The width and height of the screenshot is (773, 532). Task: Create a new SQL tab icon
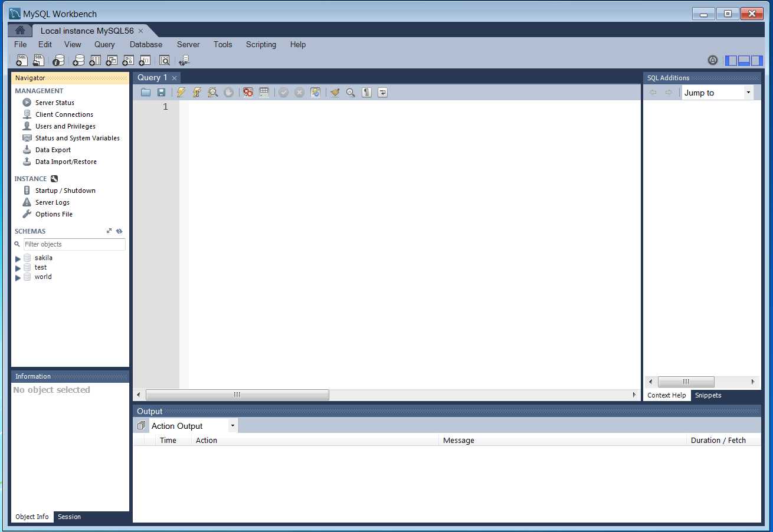(x=22, y=60)
